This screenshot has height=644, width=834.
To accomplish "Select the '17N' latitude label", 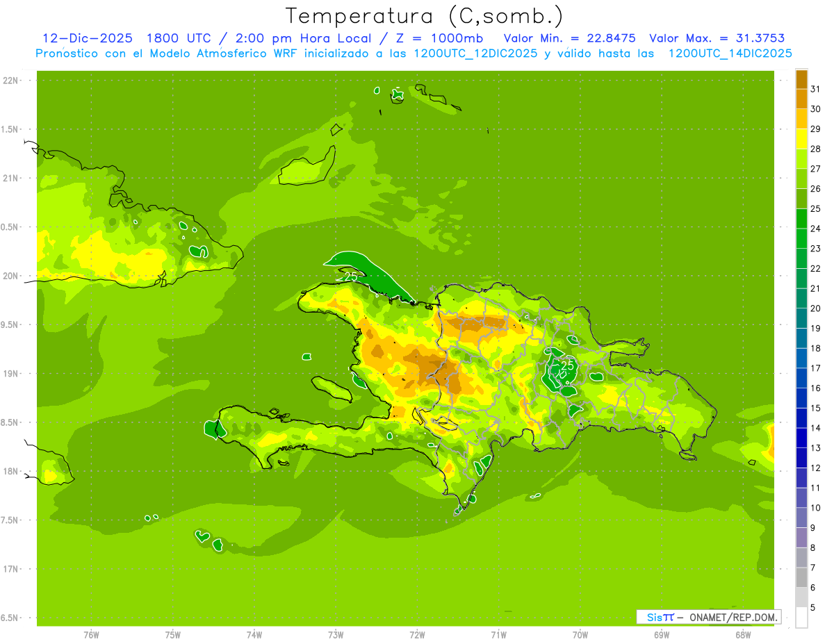I will [x=12, y=569].
